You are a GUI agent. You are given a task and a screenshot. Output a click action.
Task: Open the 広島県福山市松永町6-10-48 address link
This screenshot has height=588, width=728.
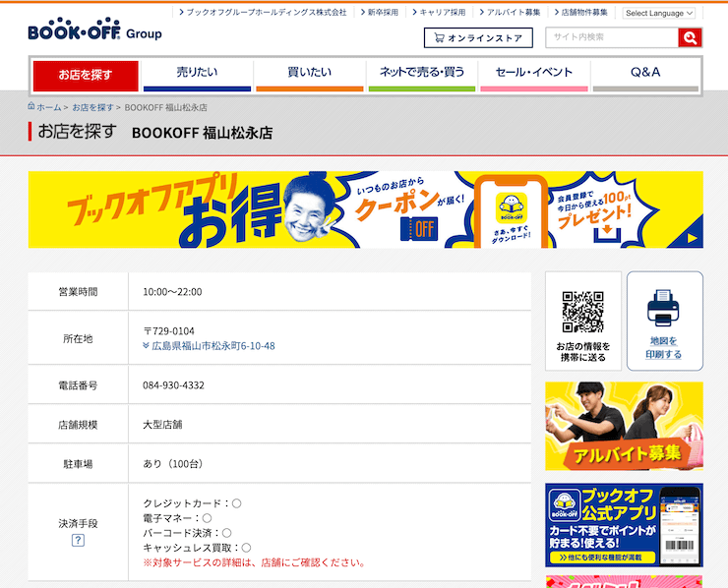coord(213,346)
